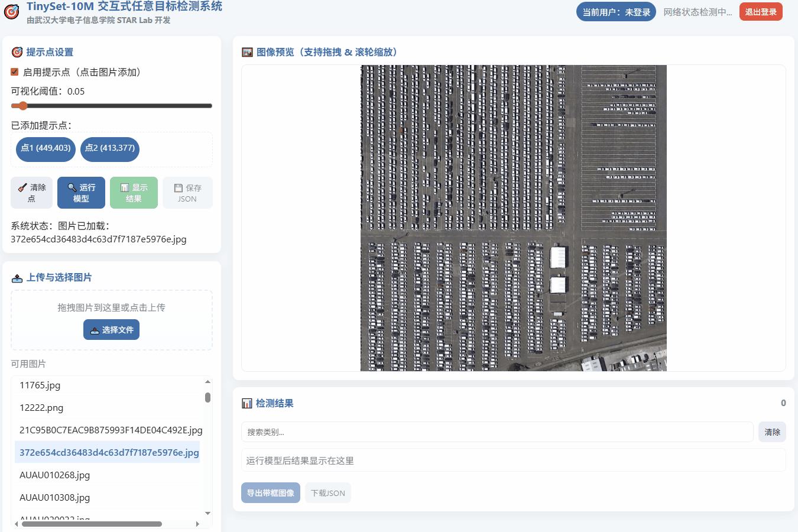Click the 导出带框图像 export button
Viewport: 798px width, 532px height.
pos(270,492)
